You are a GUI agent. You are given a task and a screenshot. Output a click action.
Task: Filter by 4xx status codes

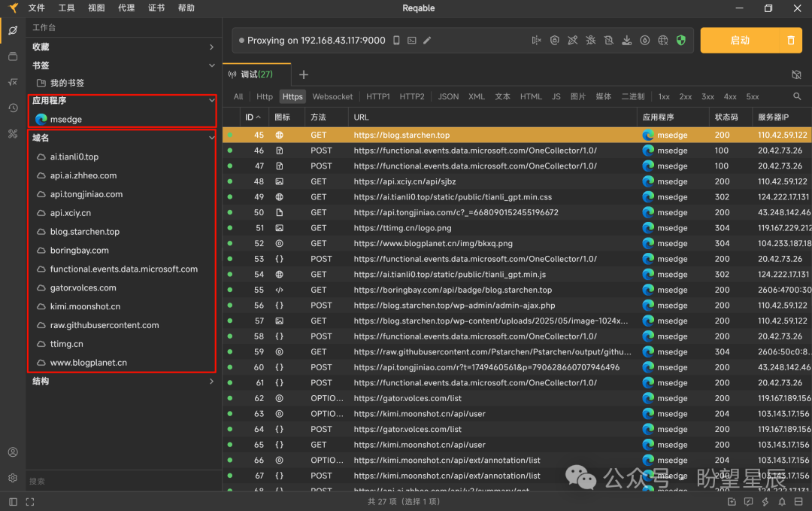pos(730,96)
